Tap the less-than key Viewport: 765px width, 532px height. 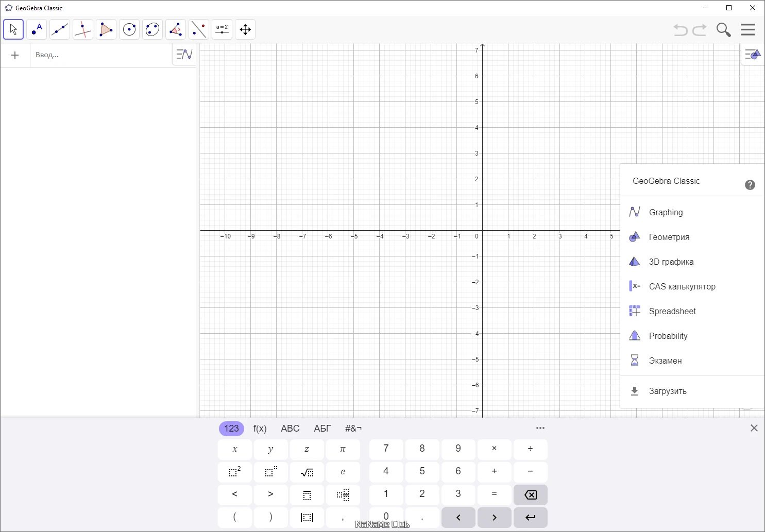tap(235, 494)
